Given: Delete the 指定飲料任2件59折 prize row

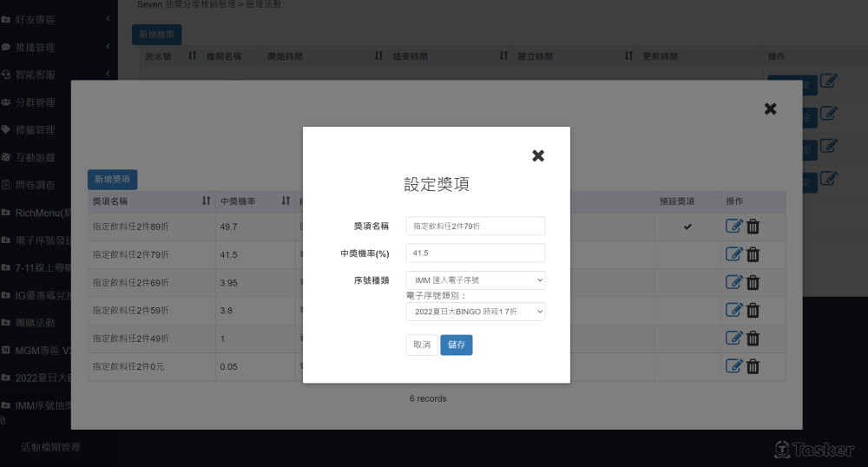Looking at the screenshot, I should 753,310.
